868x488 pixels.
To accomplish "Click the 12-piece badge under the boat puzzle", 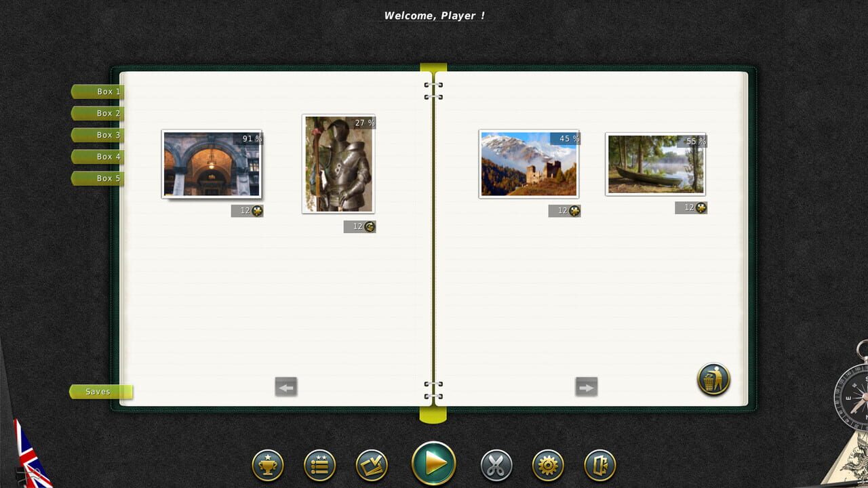I will (x=690, y=207).
